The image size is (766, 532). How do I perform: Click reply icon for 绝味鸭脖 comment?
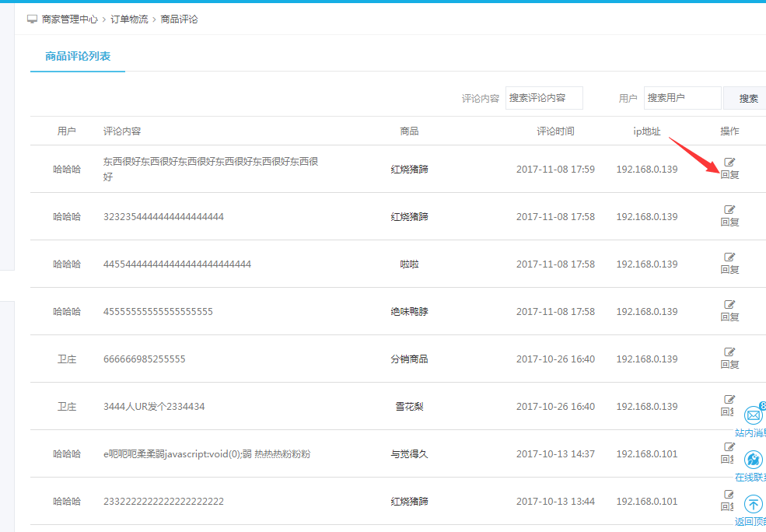pos(729,305)
